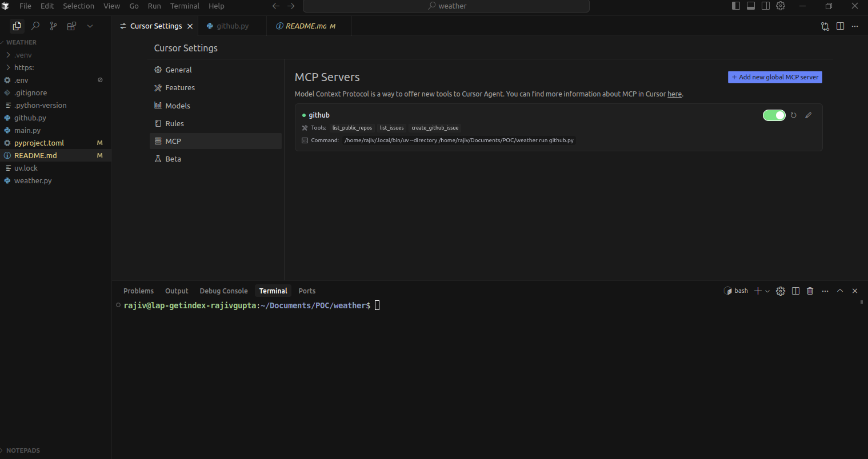Toggle the bottom panel layout icon
Viewport: 868px width, 459px height.
751,6
